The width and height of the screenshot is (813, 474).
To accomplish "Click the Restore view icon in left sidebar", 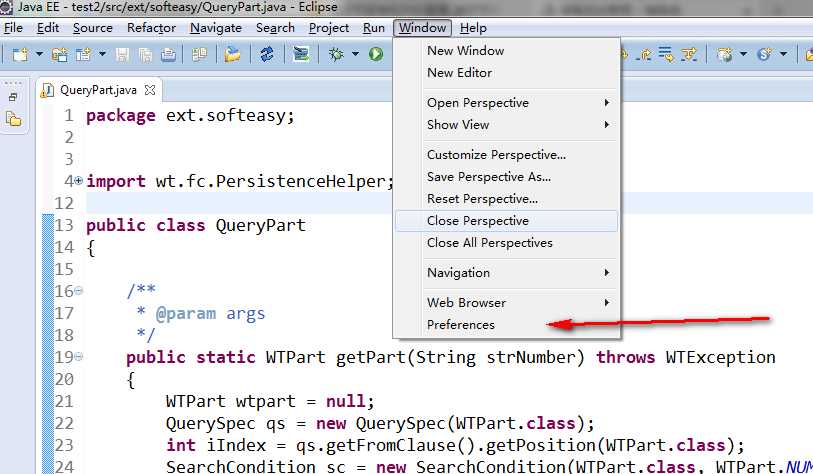I will [x=13, y=97].
